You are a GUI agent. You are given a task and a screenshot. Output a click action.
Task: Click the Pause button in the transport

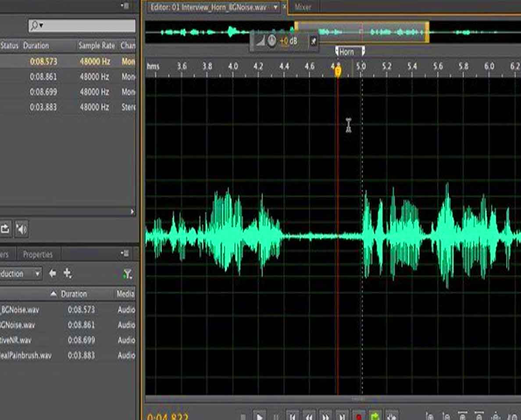(x=276, y=416)
